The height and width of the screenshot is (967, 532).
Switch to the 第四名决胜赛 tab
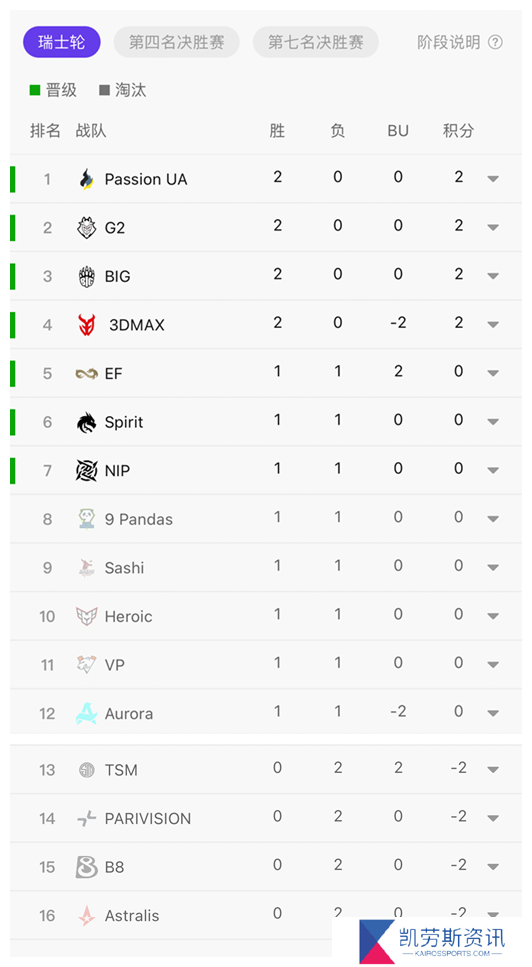(x=177, y=42)
